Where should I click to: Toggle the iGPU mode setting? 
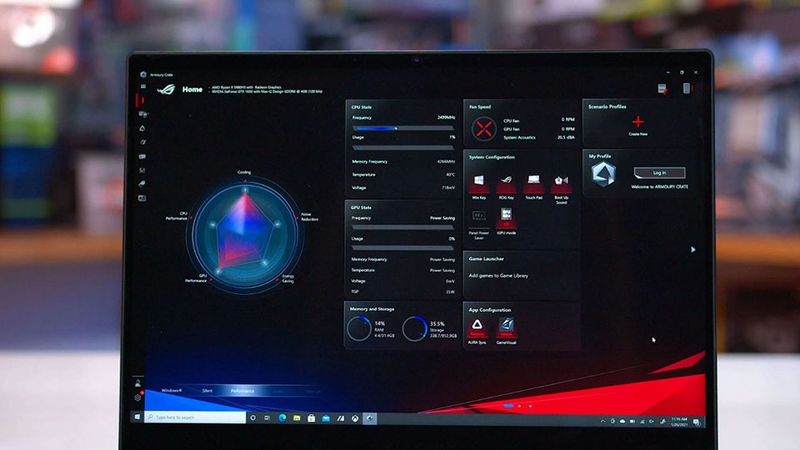[506, 221]
